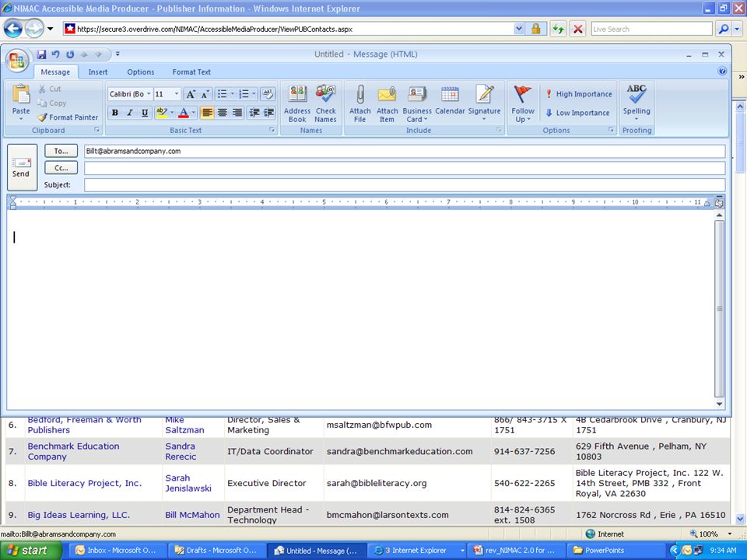Expand the Internet Explorer address bar dropdown

pyautogui.click(x=519, y=29)
